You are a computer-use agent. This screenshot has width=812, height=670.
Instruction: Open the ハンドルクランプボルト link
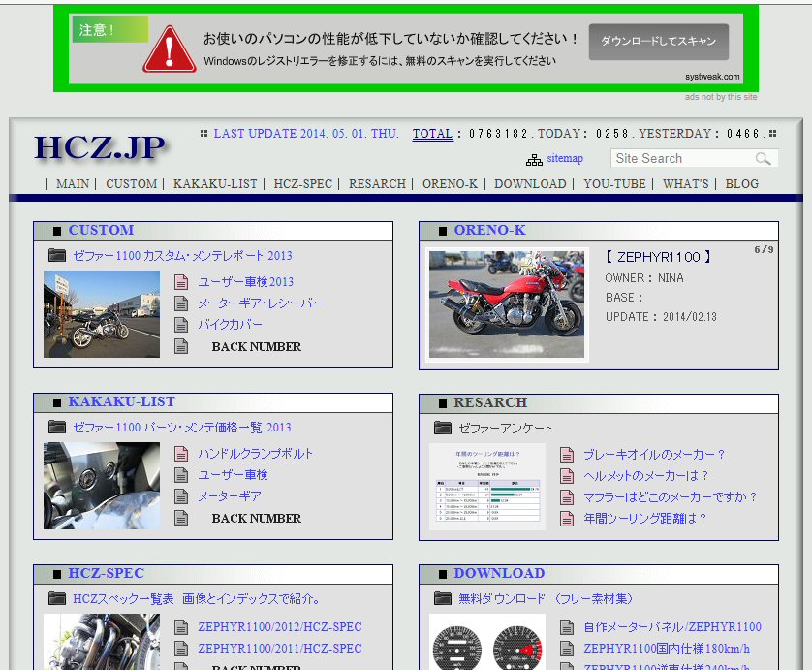point(255,454)
